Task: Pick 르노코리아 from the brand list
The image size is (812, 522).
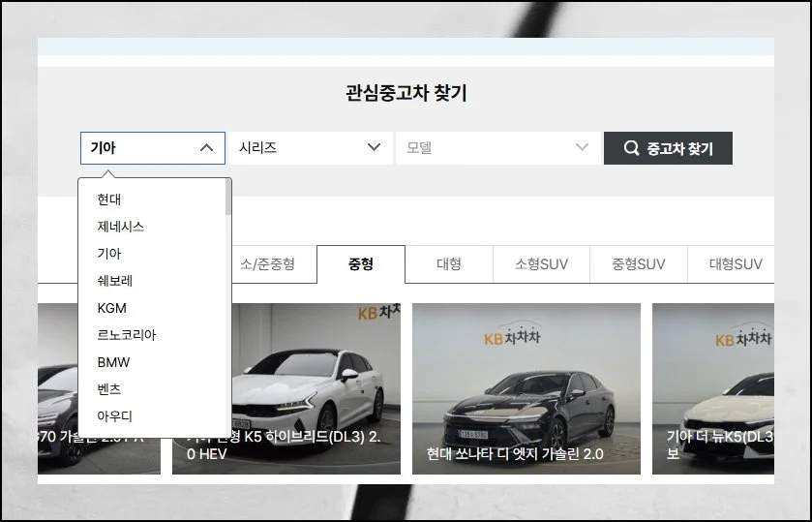Action: click(x=127, y=335)
